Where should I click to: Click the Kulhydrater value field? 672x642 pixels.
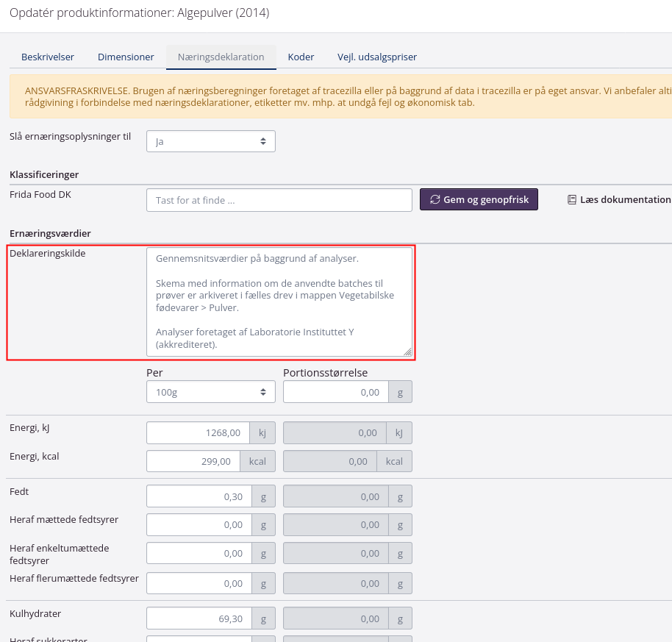tap(199, 618)
